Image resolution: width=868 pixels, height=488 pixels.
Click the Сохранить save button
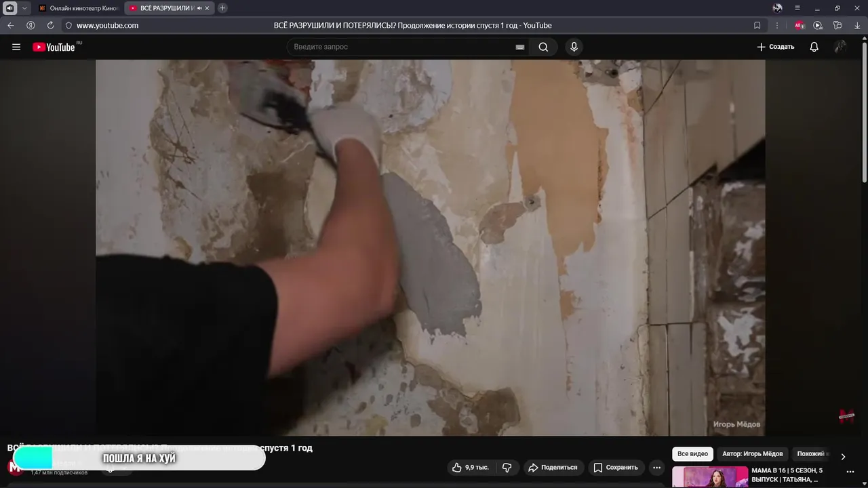[616, 467]
